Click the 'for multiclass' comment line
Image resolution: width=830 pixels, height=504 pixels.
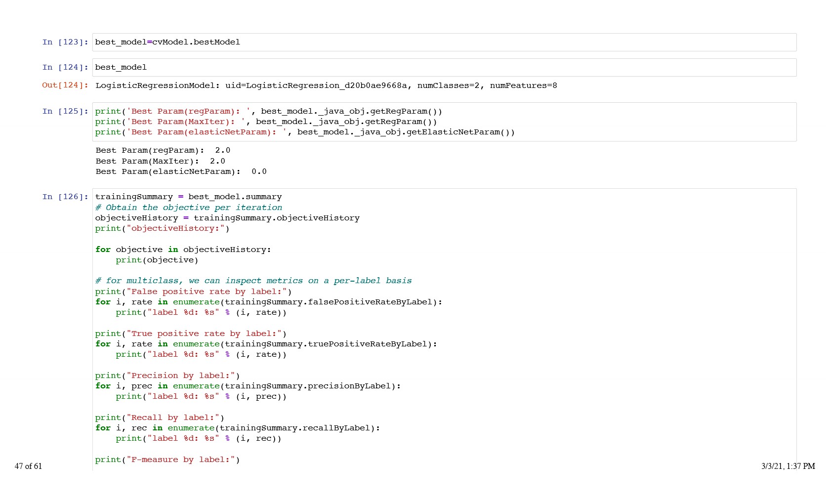(x=253, y=281)
